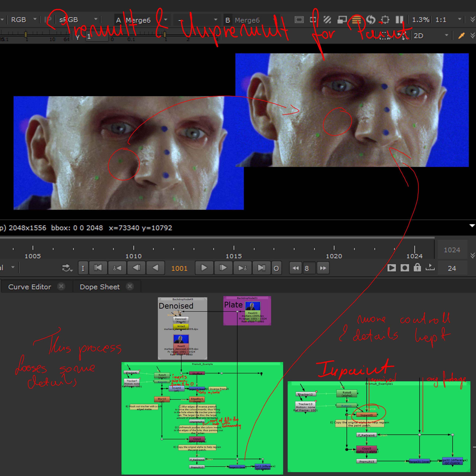
Task: Click the end frame field 1024
Action: pyautogui.click(x=452, y=250)
